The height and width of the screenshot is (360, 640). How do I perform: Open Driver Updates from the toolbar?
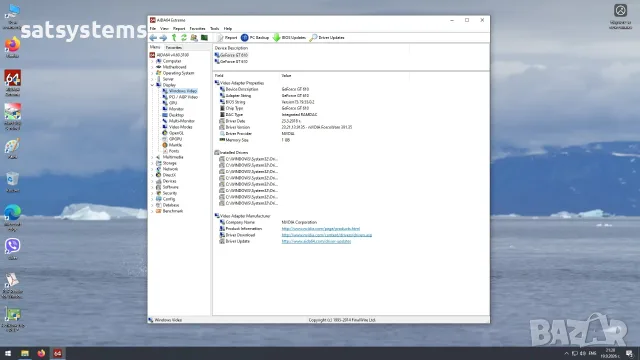pyautogui.click(x=327, y=38)
